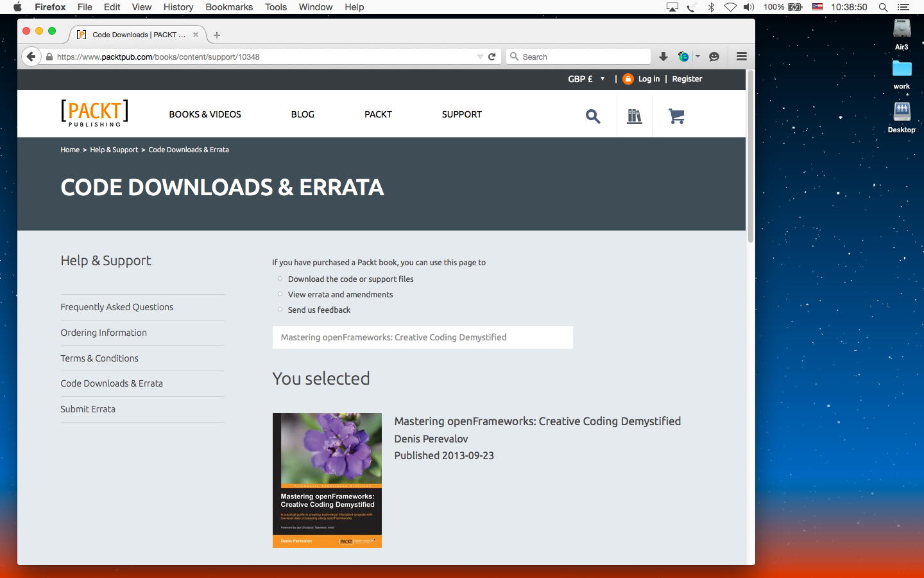Image resolution: width=924 pixels, height=578 pixels.
Task: Click the globe extension toolbar icon
Action: [683, 57]
